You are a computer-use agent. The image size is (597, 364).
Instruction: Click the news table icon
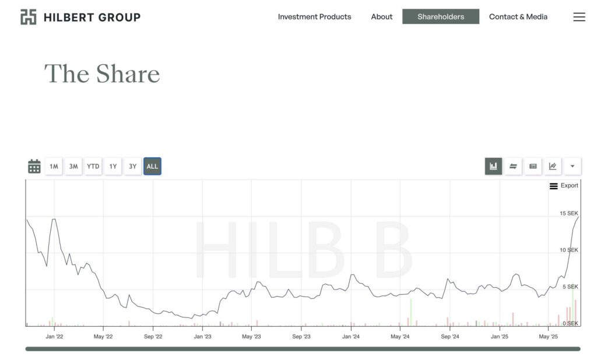pyautogui.click(x=532, y=166)
